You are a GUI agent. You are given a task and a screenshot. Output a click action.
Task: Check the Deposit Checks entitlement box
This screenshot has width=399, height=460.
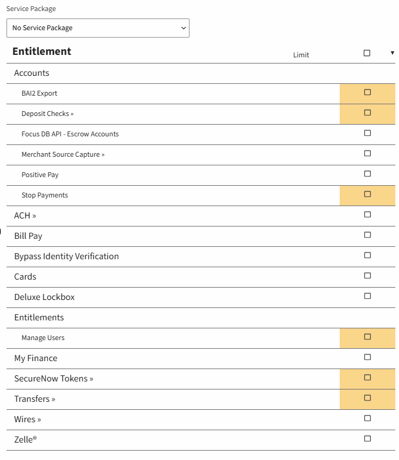tap(367, 113)
